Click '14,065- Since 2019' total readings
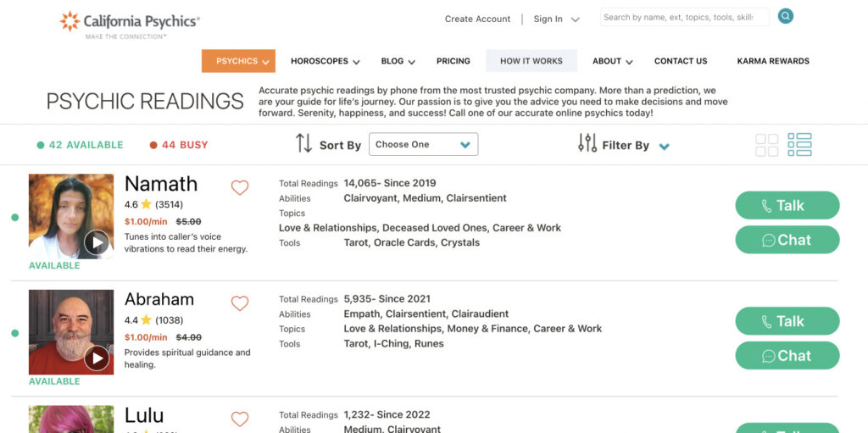 pos(390,183)
